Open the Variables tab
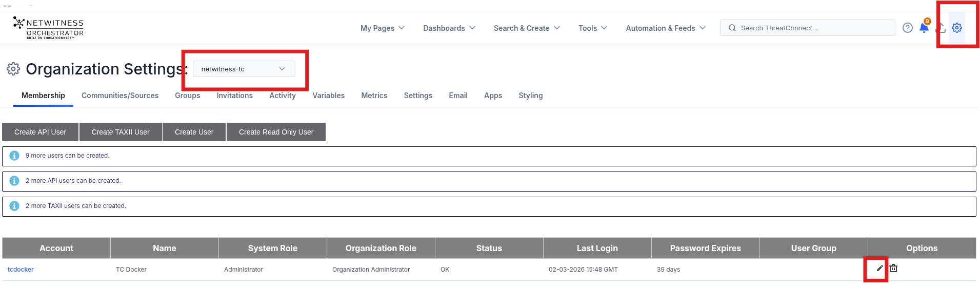This screenshot has height=285, width=980. (329, 96)
